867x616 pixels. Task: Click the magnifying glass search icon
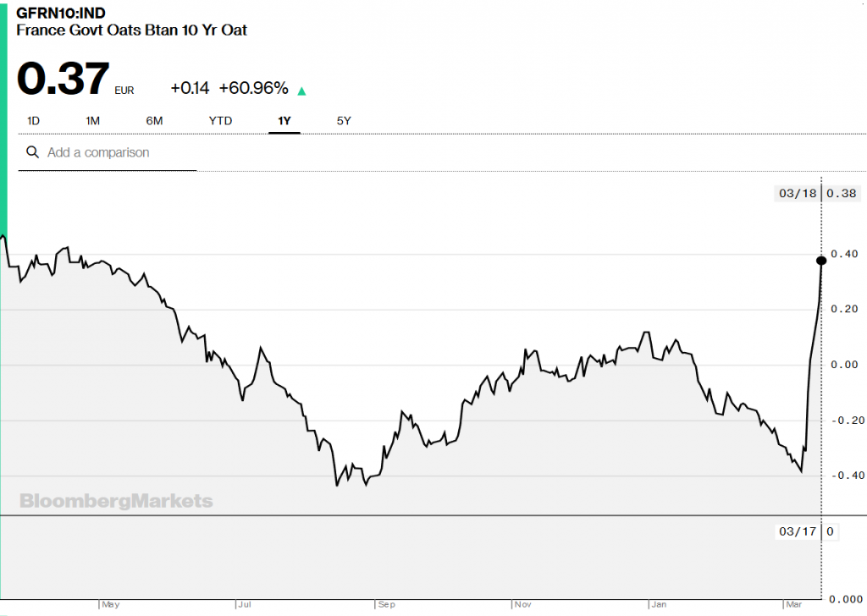click(32, 152)
